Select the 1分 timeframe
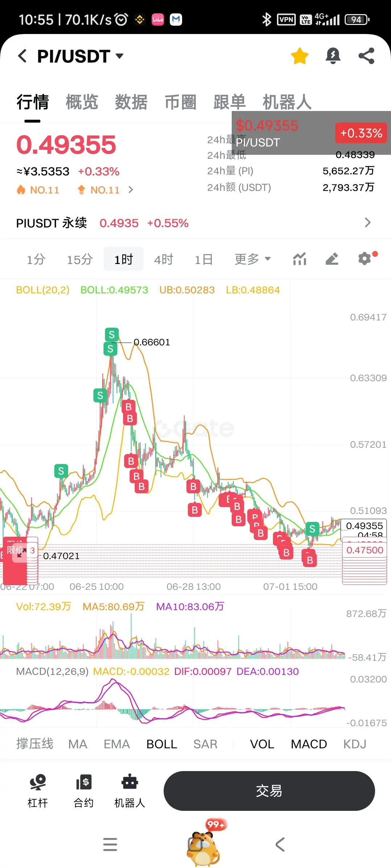Viewport: 391px width, 868px height. pyautogui.click(x=36, y=259)
